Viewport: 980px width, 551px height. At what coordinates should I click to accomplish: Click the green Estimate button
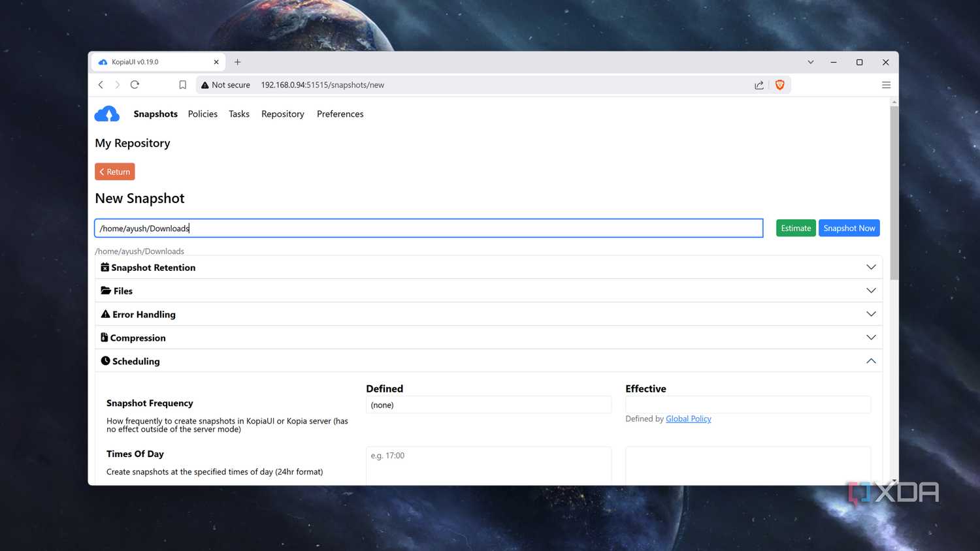796,228
